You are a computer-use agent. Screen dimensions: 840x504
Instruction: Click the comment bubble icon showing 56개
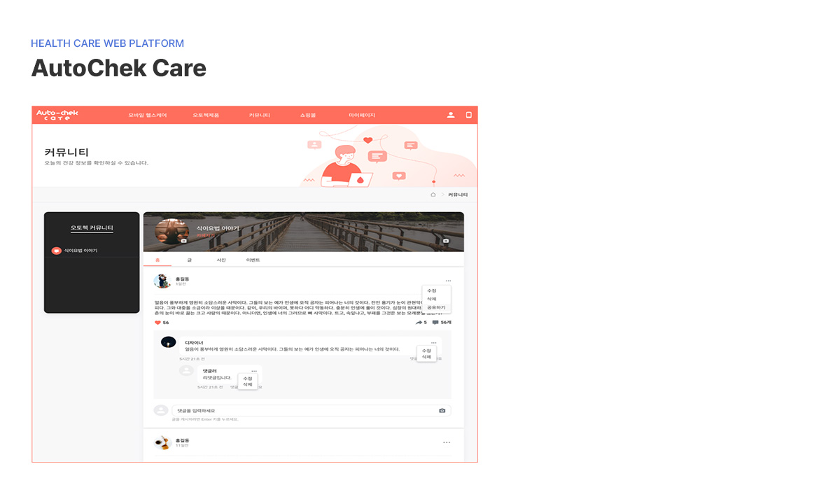click(435, 323)
